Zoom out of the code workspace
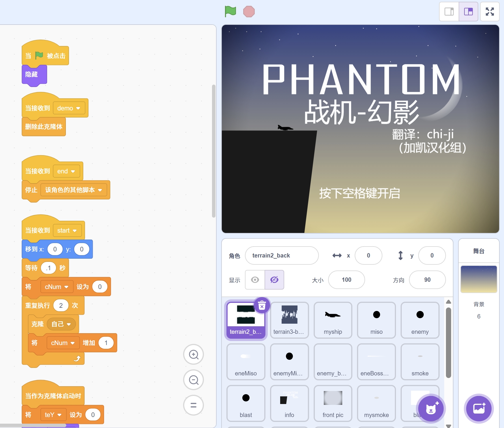 click(194, 380)
